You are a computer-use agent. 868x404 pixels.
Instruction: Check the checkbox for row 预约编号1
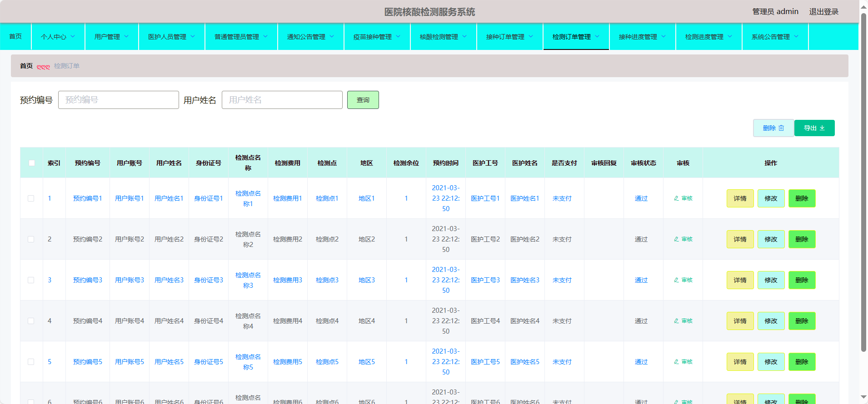point(31,198)
